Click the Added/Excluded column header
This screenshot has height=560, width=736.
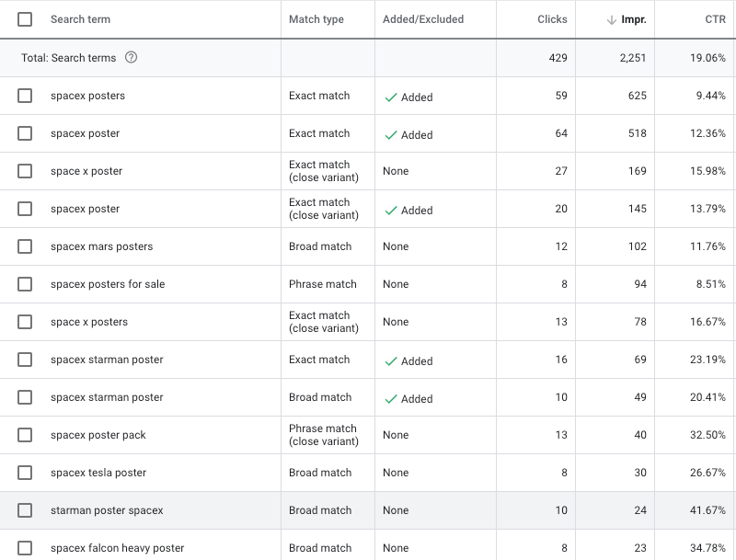423,19
